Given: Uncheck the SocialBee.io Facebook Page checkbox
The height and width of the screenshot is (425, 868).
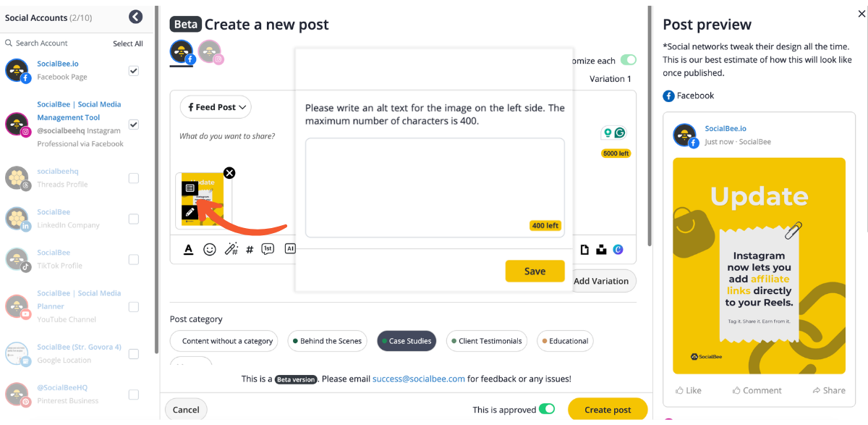Looking at the screenshot, I should pyautogui.click(x=134, y=71).
